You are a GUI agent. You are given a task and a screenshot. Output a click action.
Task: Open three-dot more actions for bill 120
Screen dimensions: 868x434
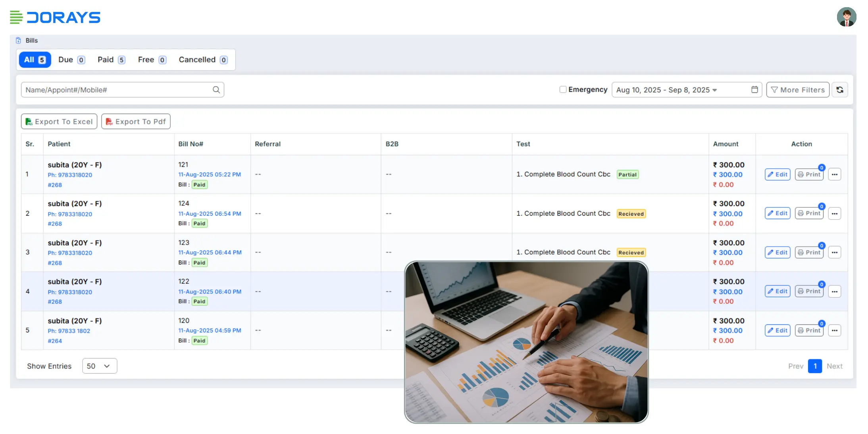point(834,331)
